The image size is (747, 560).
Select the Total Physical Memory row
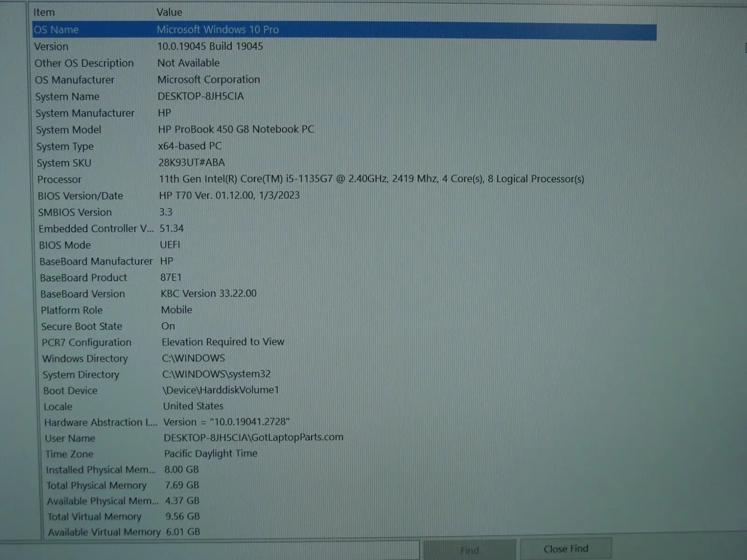[97, 486]
